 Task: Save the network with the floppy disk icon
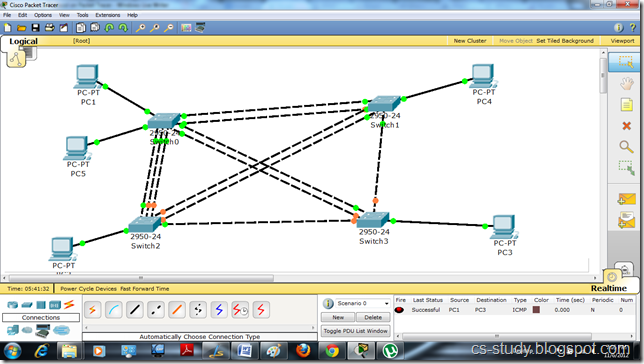tap(36, 28)
